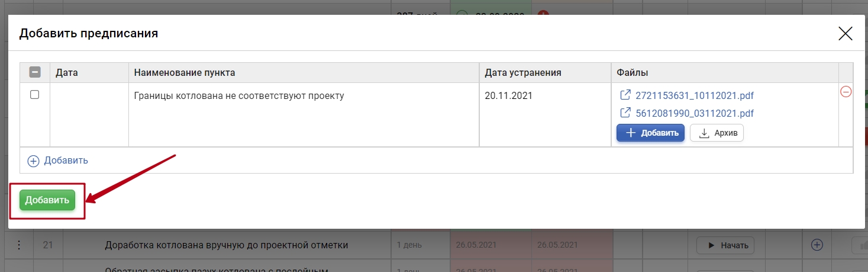Click plus-circle icon in the add-row line
This screenshot has height=272, width=868.
click(x=33, y=161)
